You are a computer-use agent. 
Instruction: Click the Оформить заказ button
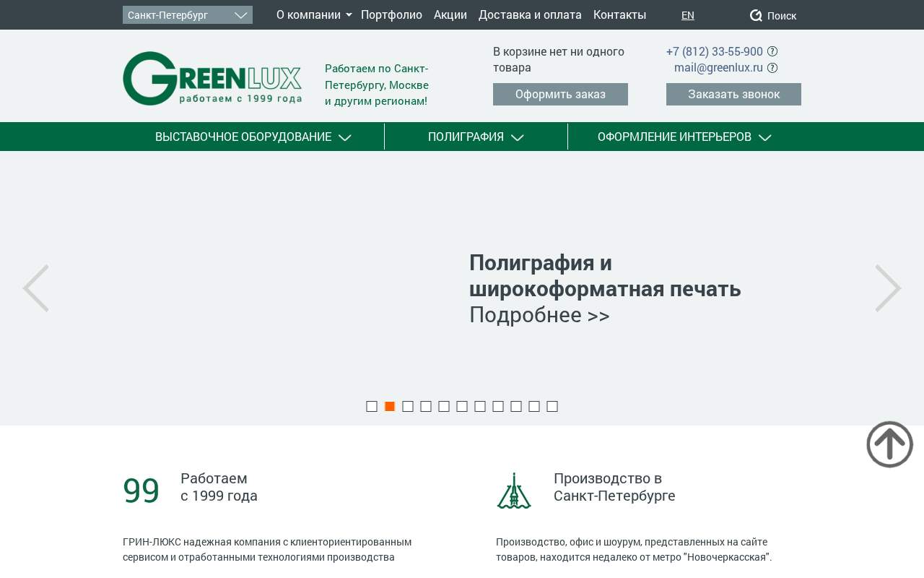click(560, 94)
